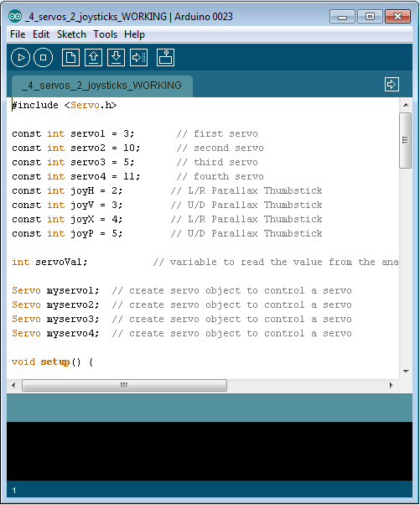The width and height of the screenshot is (420, 505).
Task: Click the 'const int servo3 = 5;' code
Action: click(73, 162)
